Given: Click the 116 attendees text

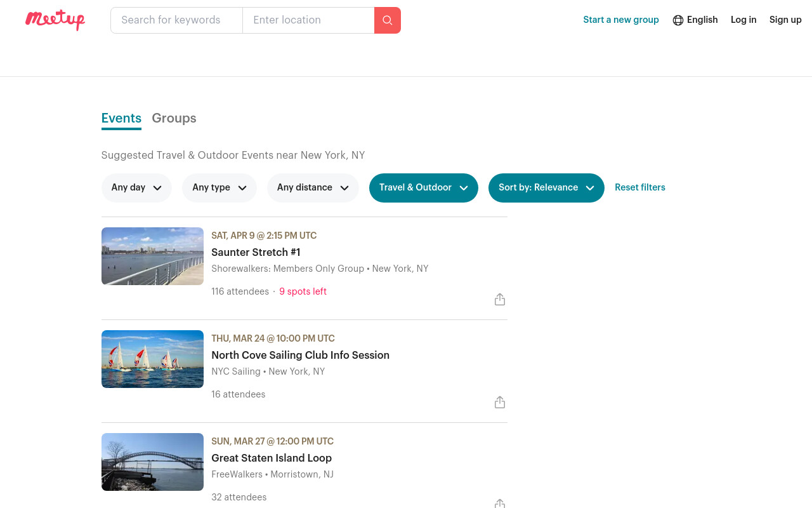Looking at the screenshot, I should click(x=240, y=291).
